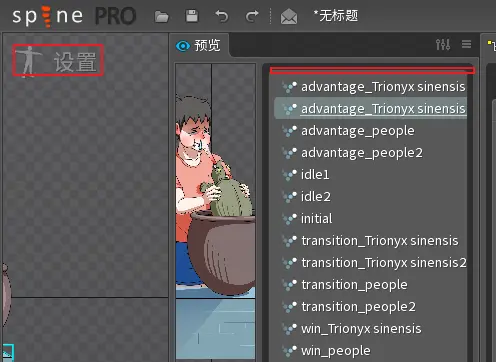The height and width of the screenshot is (362, 496).
Task: Redo action arrow icon
Action: (252, 16)
